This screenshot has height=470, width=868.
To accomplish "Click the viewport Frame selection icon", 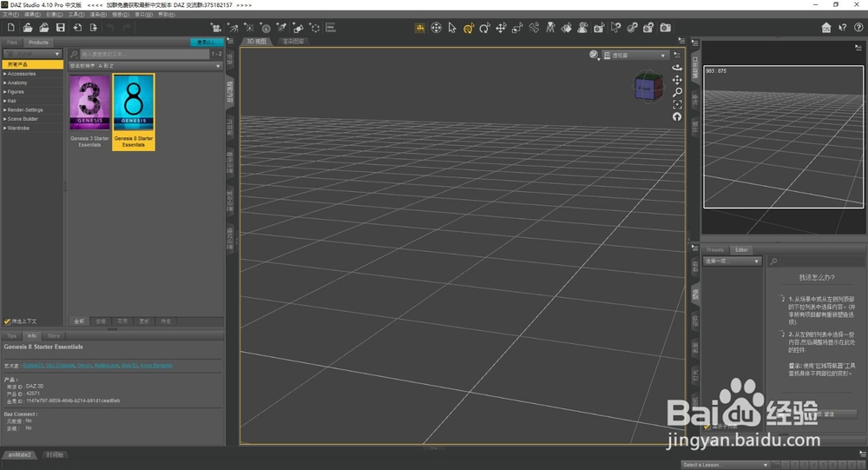I will click(677, 104).
